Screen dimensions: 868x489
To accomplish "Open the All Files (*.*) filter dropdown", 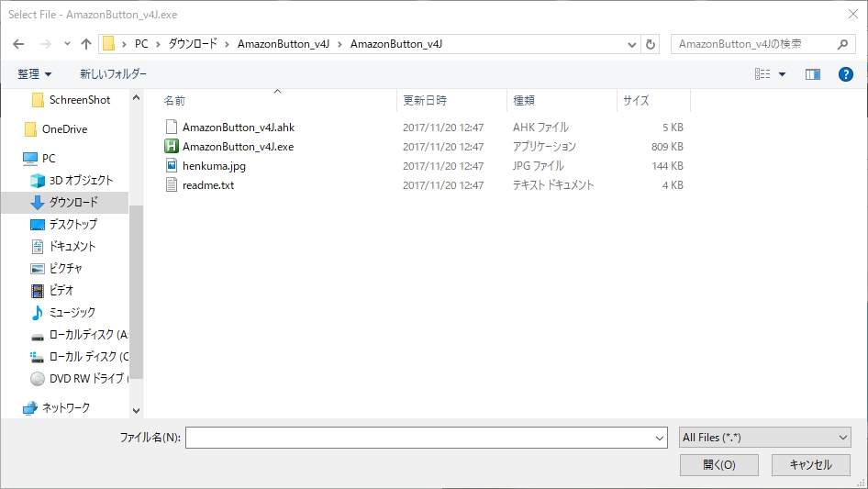I will click(764, 438).
